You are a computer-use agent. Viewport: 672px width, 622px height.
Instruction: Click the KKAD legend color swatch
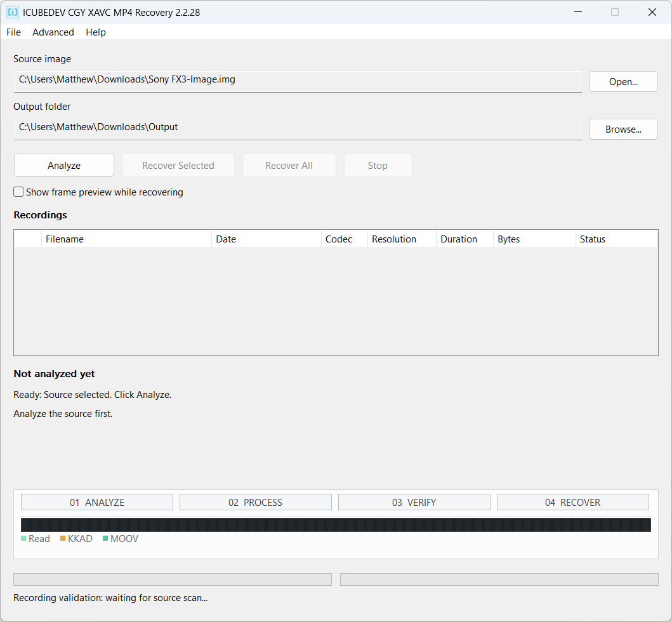pyautogui.click(x=63, y=538)
